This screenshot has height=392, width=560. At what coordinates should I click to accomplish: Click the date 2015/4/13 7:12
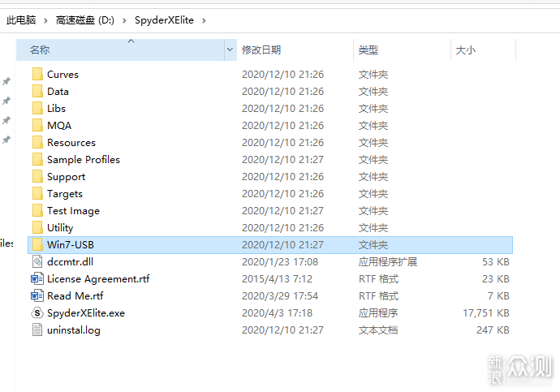(277, 279)
